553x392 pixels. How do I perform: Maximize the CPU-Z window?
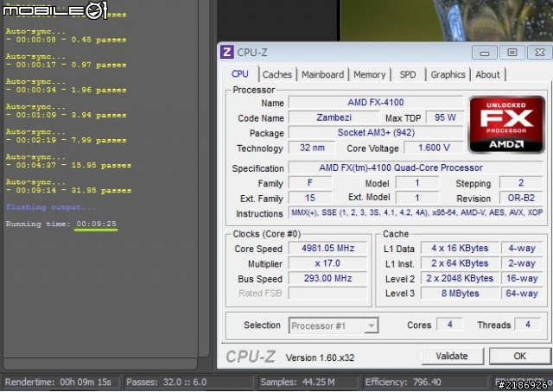(512, 53)
